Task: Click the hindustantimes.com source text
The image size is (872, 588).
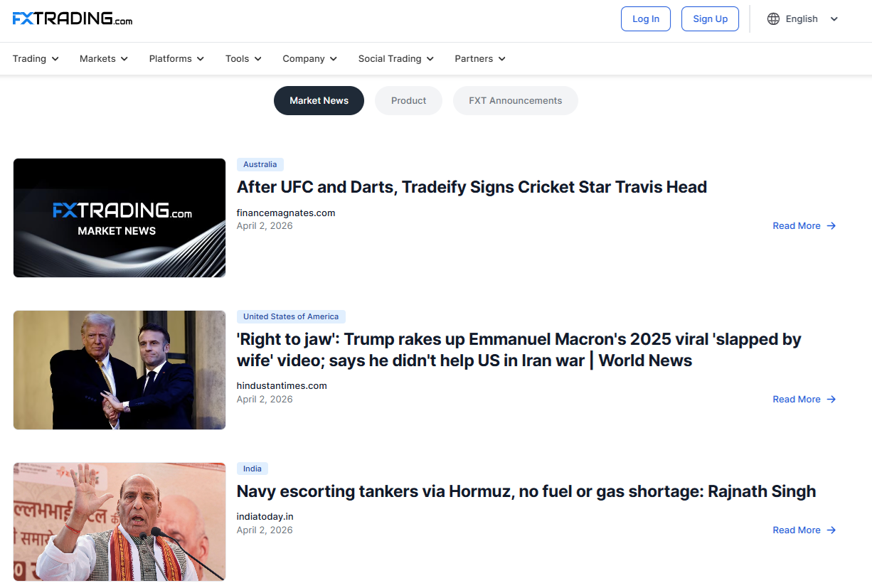Action: click(x=282, y=386)
